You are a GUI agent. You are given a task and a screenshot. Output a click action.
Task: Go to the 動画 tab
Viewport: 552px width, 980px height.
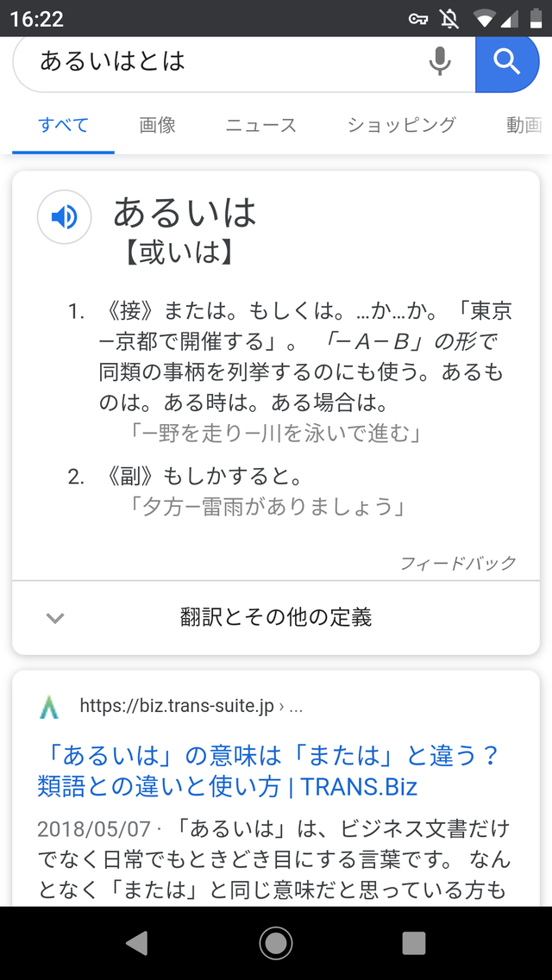tap(524, 125)
